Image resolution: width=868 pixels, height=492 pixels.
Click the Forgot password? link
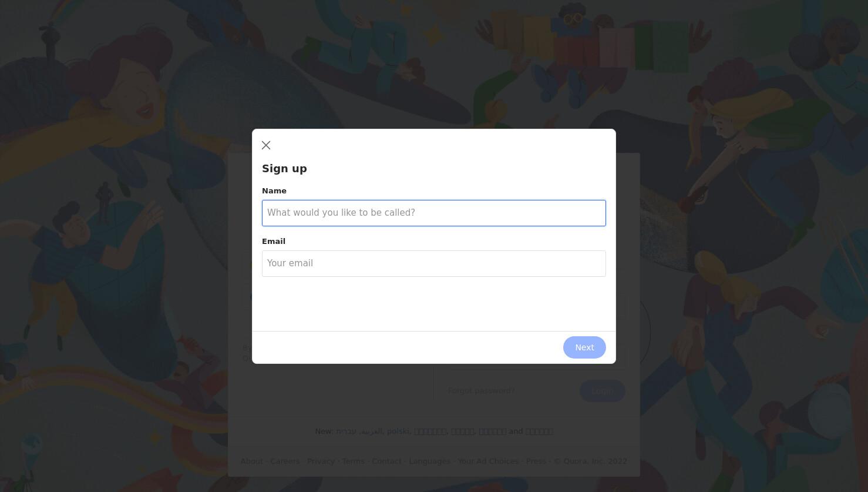click(x=481, y=391)
